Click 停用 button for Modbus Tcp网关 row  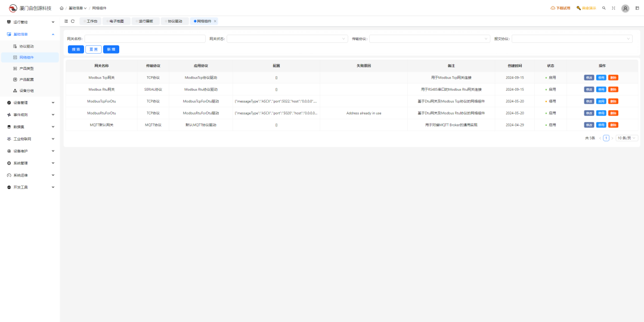coord(601,78)
